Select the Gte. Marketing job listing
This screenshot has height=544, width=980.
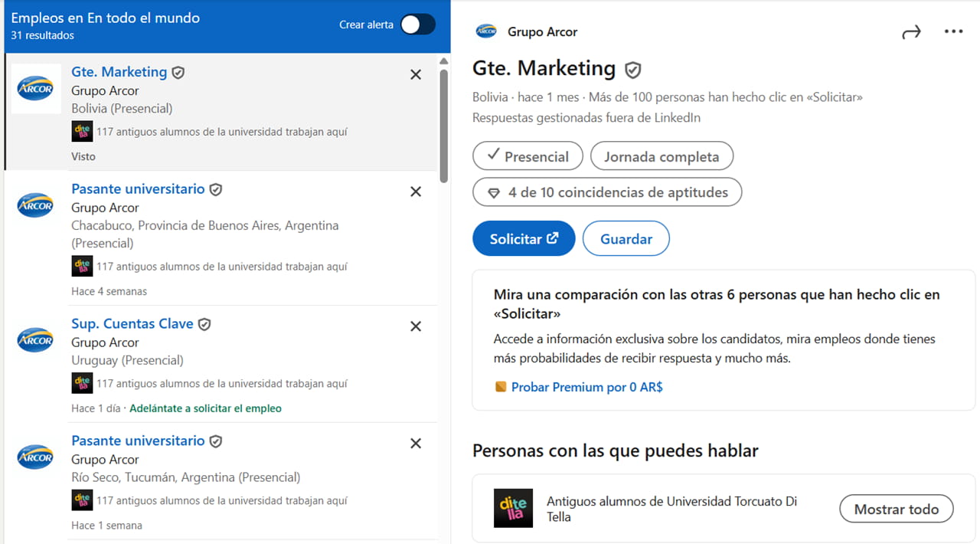(119, 72)
